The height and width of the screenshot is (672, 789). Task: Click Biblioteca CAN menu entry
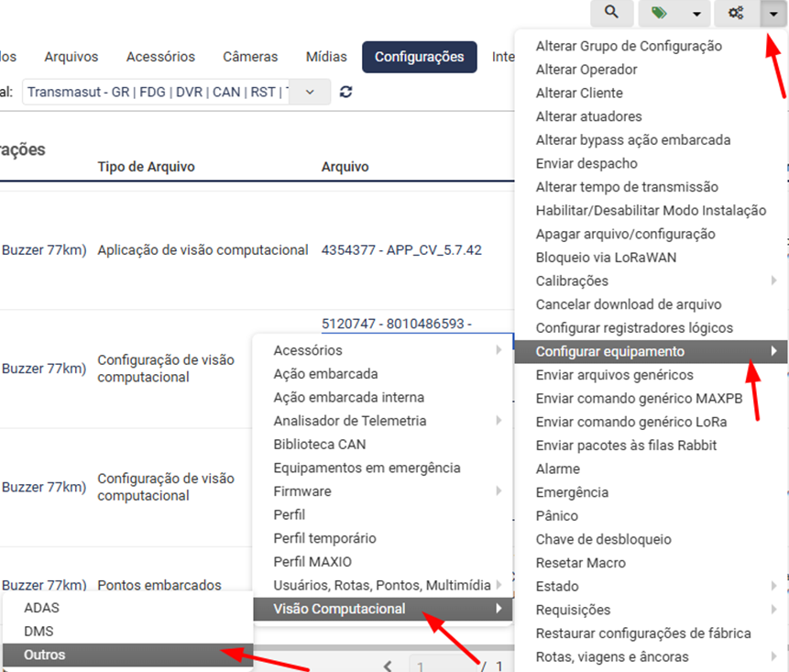click(319, 445)
